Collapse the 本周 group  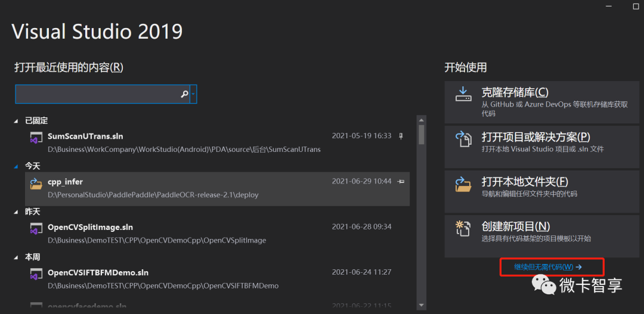coord(16,258)
